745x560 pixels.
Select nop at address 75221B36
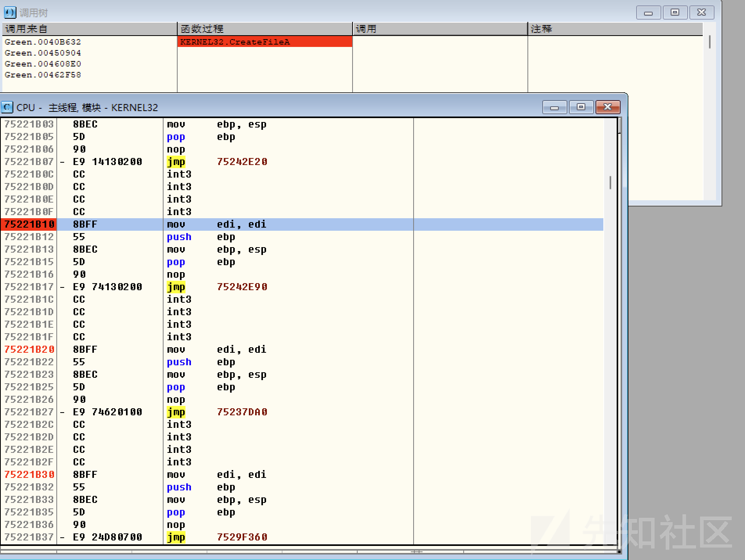176,524
